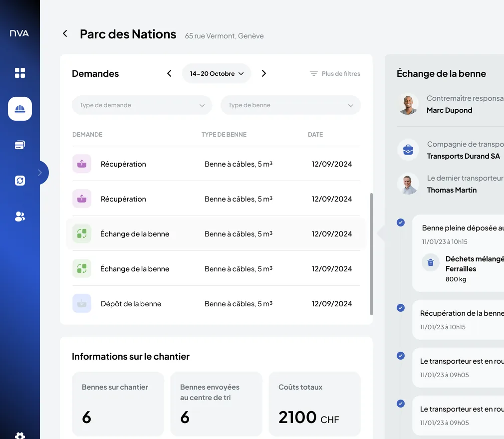Open the Type de benne dropdown

coord(290,105)
